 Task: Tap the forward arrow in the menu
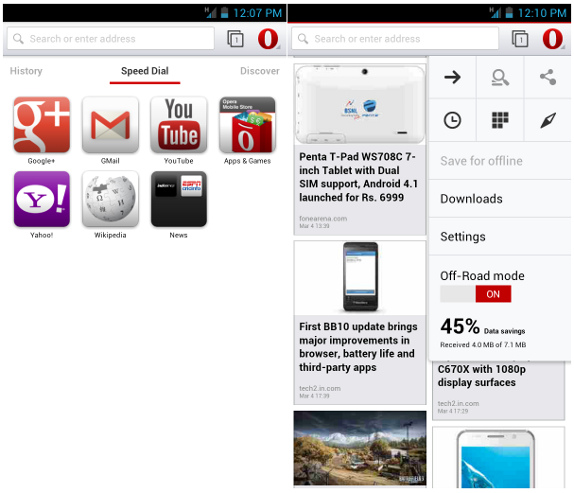tap(452, 77)
